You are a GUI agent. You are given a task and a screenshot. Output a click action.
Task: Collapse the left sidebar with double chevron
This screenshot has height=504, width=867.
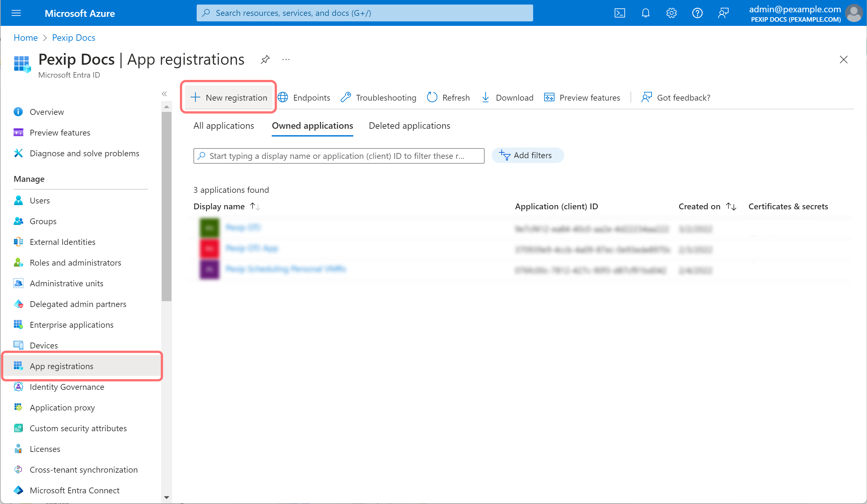click(x=164, y=93)
